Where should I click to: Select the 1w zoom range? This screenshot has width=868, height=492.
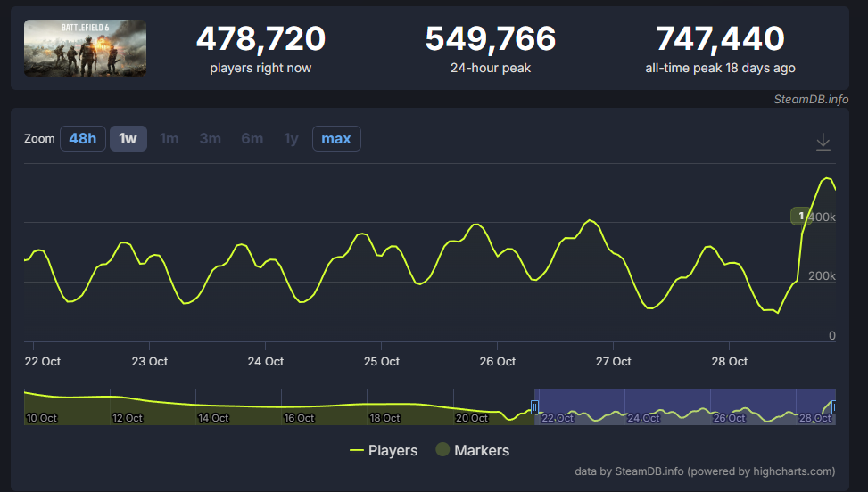[128, 139]
